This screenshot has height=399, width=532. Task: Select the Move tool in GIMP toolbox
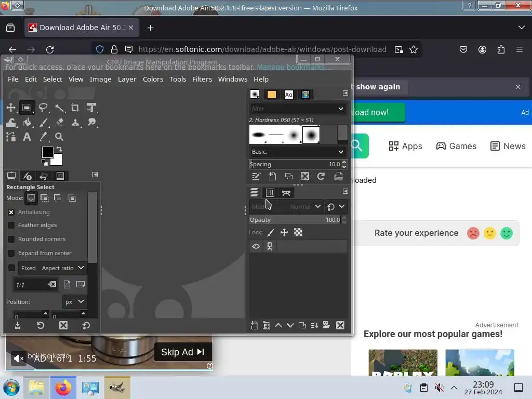tap(11, 108)
